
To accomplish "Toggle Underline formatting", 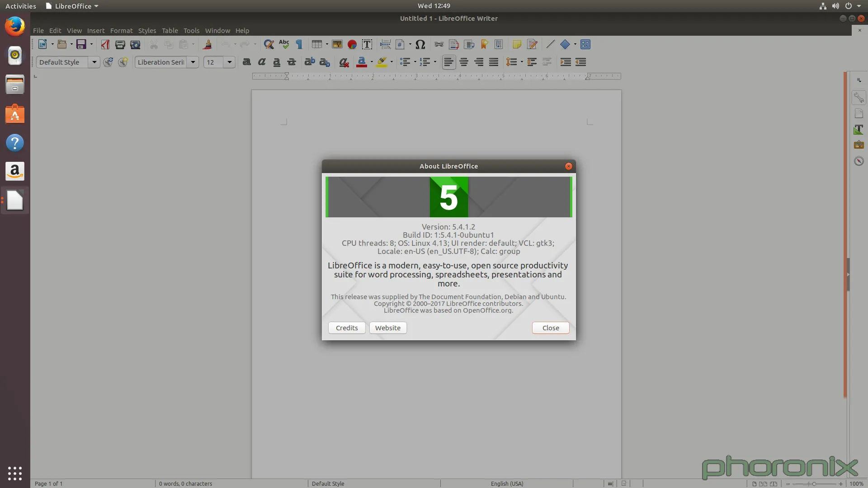I will pyautogui.click(x=277, y=62).
